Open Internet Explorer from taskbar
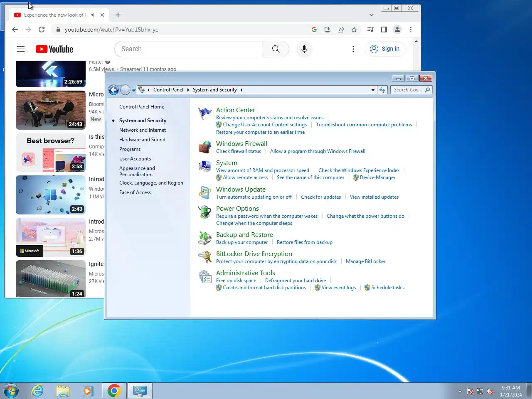This screenshot has width=532, height=399. pyautogui.click(x=37, y=391)
